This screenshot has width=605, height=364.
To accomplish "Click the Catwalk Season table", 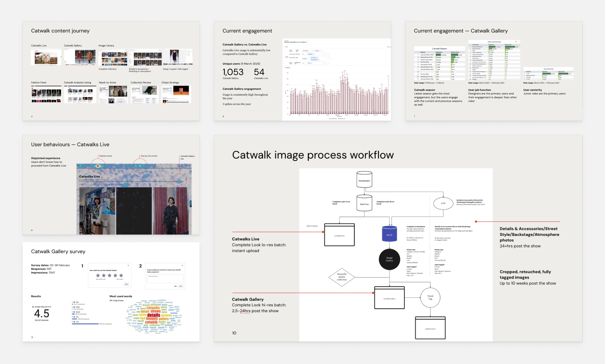I will [x=439, y=63].
